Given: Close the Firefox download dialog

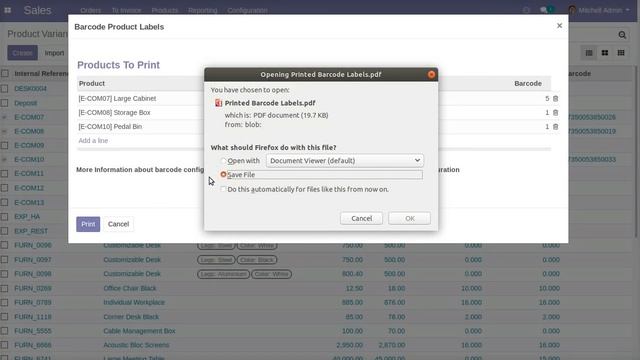Looking at the screenshot, I should tap(431, 74).
